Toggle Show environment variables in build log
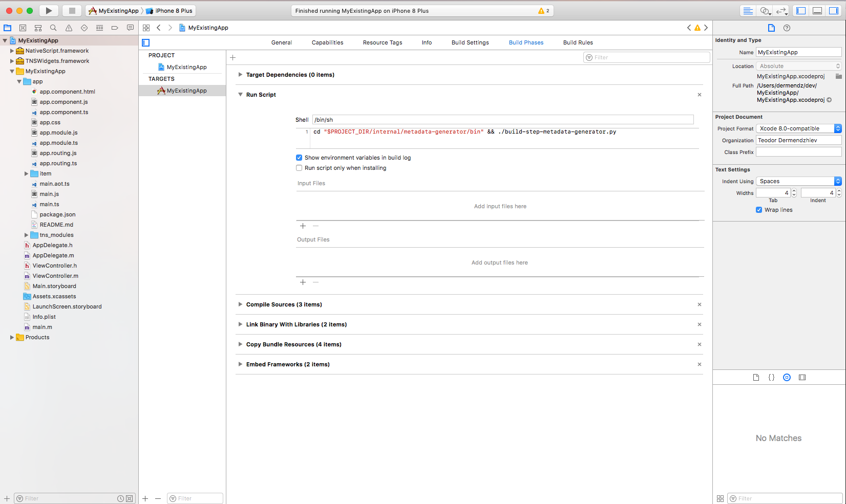Image resolution: width=846 pixels, height=504 pixels. pos(299,158)
